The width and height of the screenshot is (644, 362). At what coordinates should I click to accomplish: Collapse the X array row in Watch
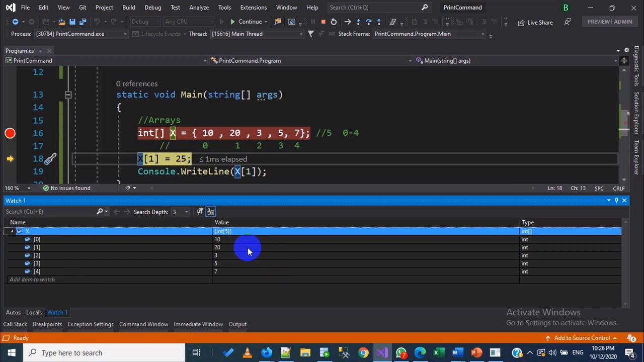(x=12, y=231)
